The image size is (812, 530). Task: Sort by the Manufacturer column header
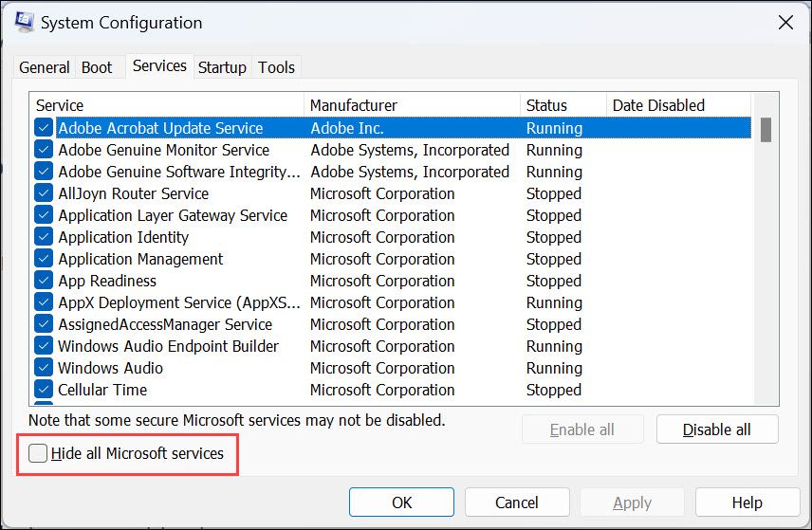413,105
